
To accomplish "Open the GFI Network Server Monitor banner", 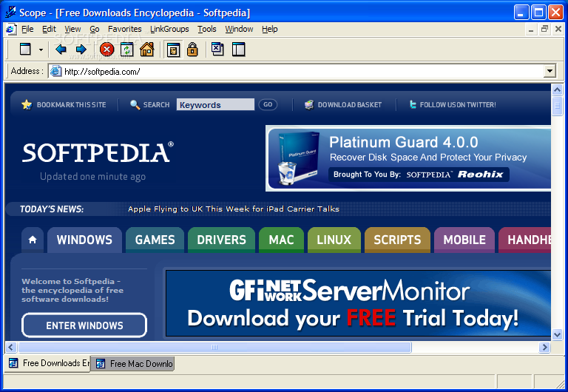I will (358, 303).
